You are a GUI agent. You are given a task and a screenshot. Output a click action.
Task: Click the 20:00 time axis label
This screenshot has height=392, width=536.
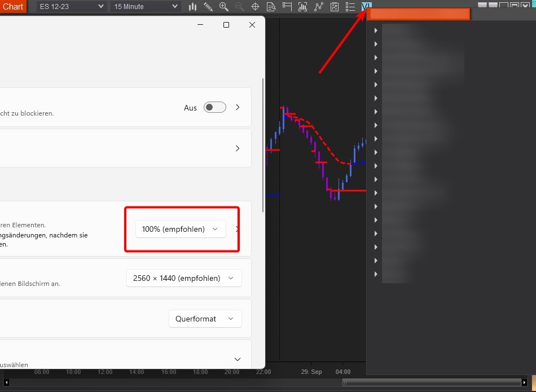click(x=232, y=372)
